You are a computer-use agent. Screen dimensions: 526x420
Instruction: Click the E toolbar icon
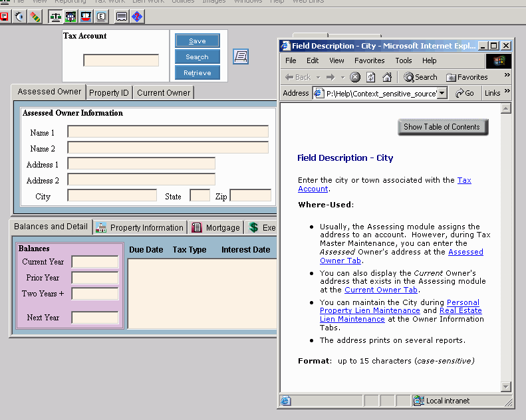[x=101, y=17]
